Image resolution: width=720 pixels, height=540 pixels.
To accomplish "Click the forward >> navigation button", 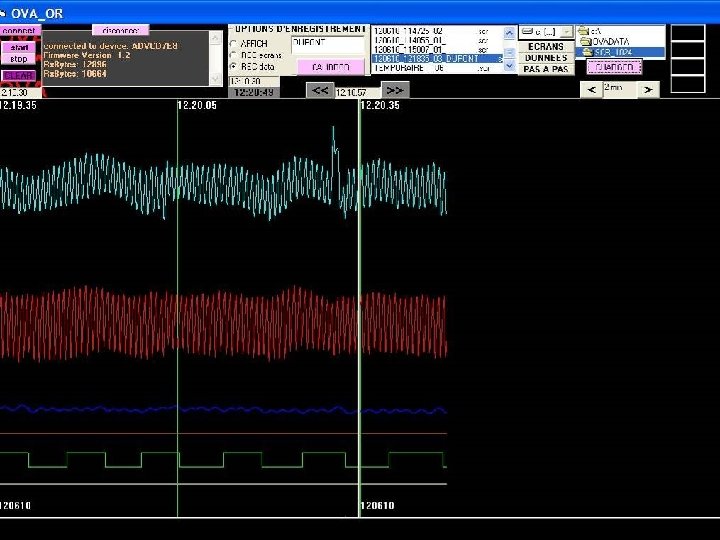I will pos(395,90).
